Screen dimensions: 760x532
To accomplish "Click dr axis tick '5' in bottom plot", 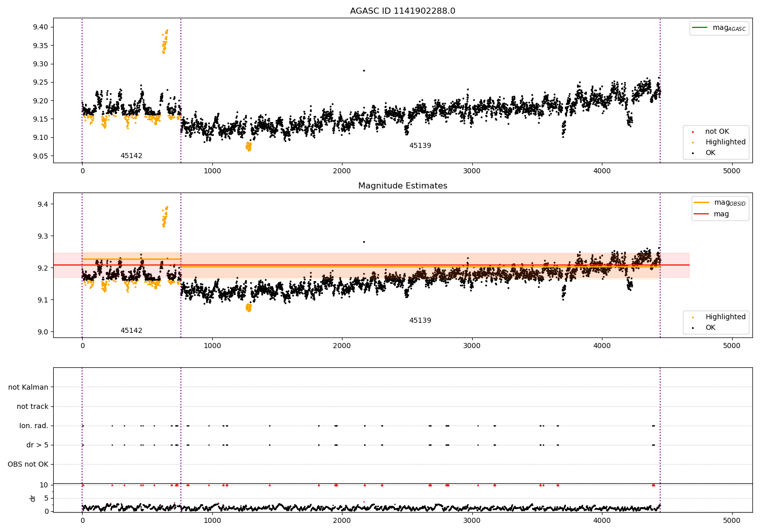I will tap(46, 498).
